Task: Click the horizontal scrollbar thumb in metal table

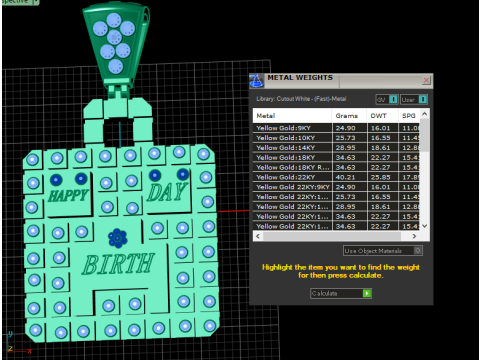Action: 332,236
